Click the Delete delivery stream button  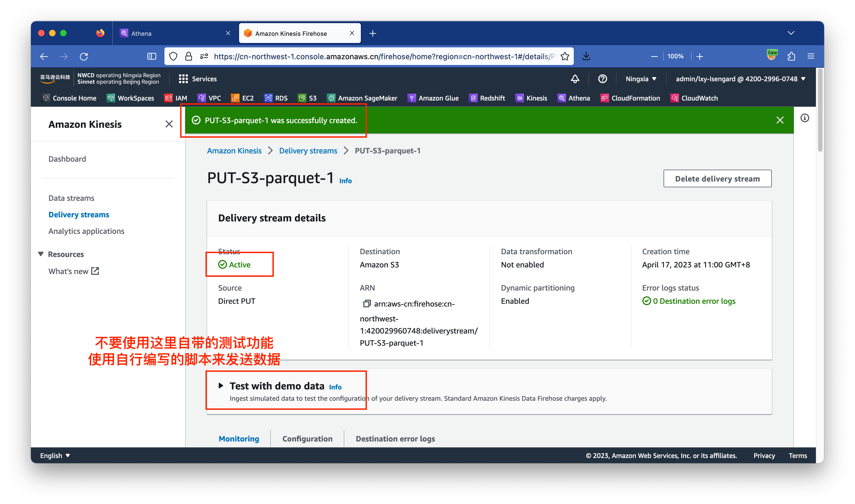point(718,178)
